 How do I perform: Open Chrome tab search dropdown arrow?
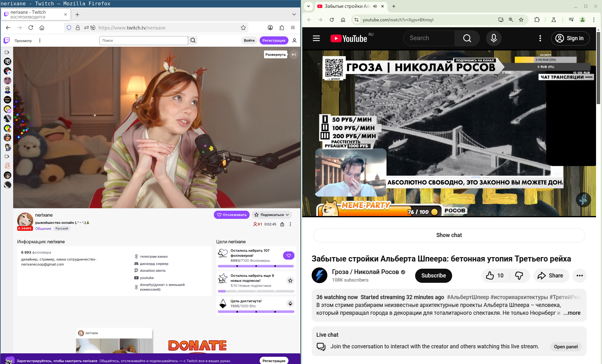pos(309,6)
